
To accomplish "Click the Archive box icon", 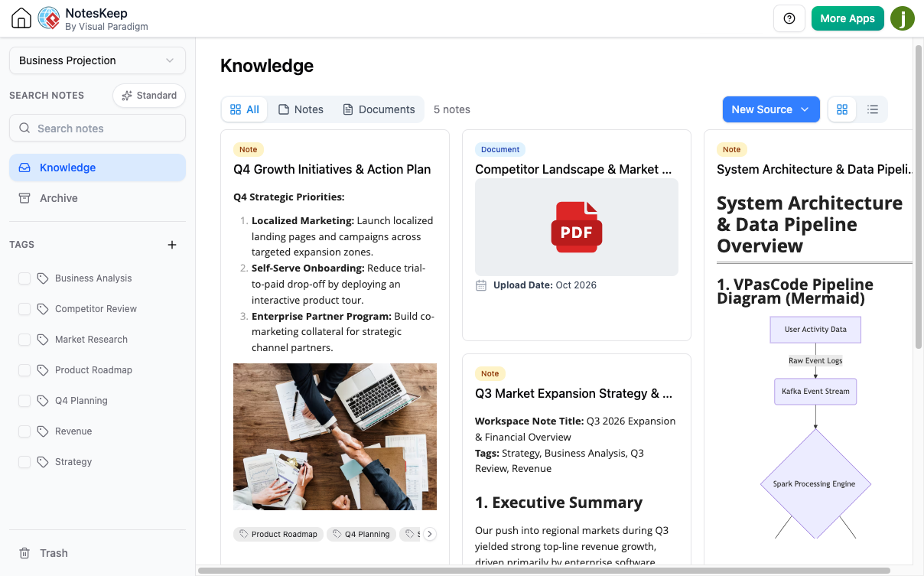I will [24, 198].
